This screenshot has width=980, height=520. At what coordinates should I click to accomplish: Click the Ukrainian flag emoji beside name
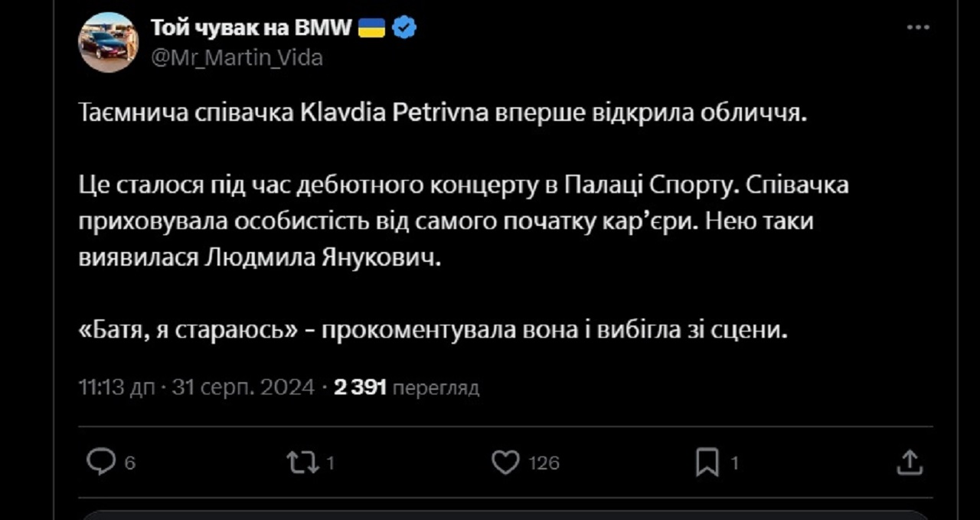coord(373,28)
